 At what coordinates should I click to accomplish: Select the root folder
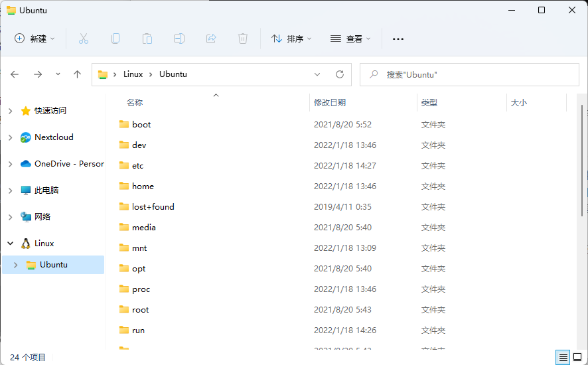point(140,310)
